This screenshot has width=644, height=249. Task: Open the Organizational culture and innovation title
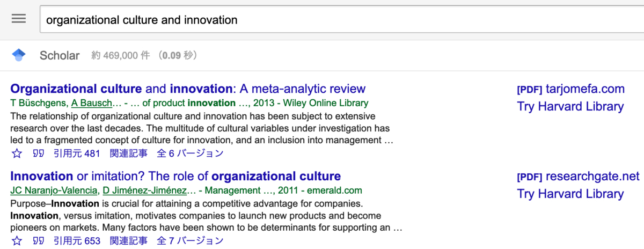pyautogui.click(x=188, y=89)
